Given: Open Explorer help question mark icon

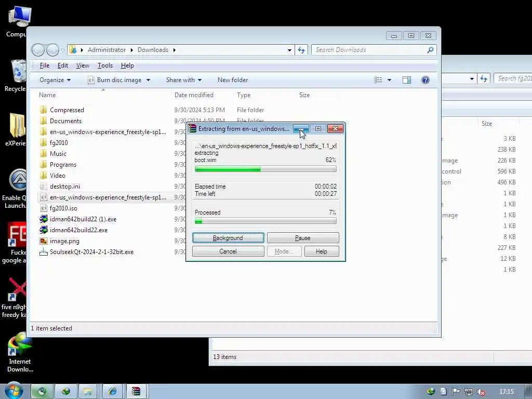Looking at the screenshot, I should (425, 80).
